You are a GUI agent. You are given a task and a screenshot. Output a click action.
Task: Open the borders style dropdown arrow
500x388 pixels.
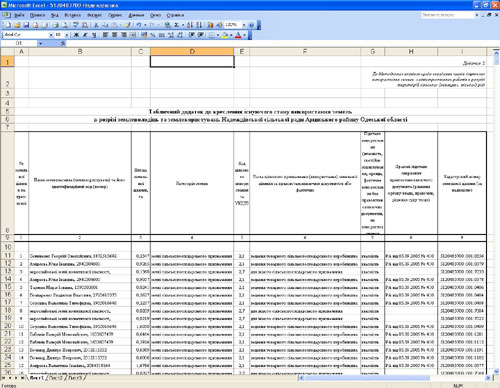(x=218, y=35)
